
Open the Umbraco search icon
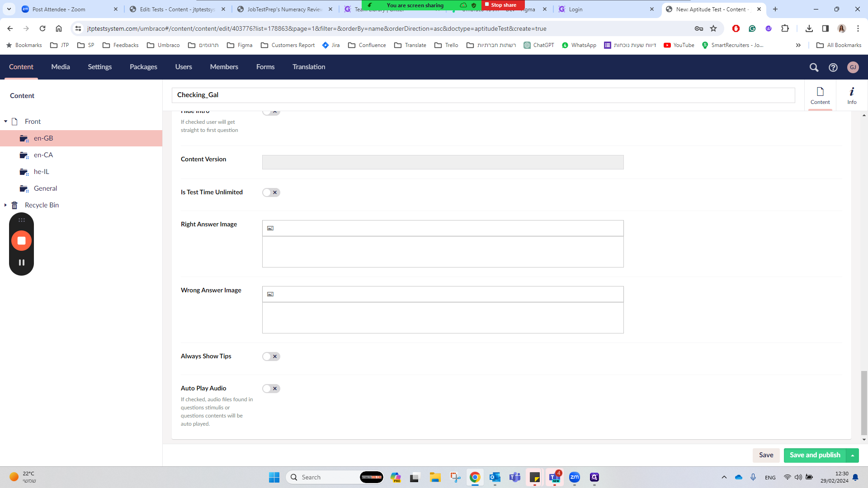click(814, 67)
